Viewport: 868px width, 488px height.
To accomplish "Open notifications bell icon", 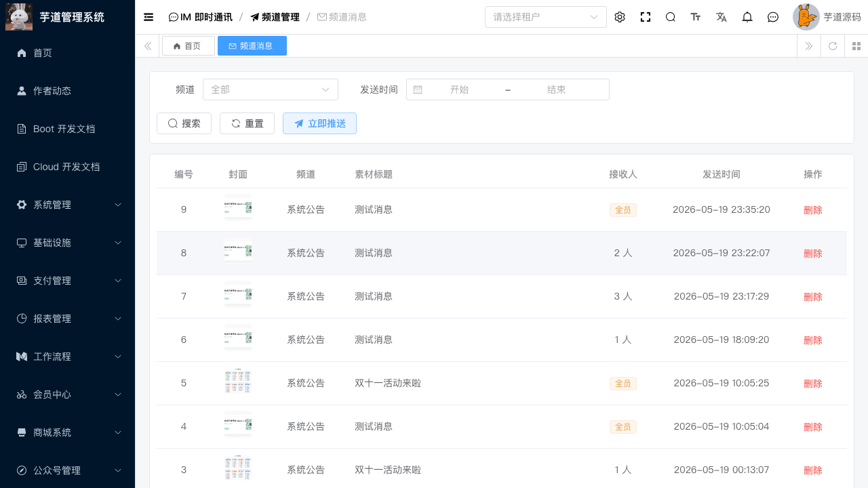I will (747, 17).
